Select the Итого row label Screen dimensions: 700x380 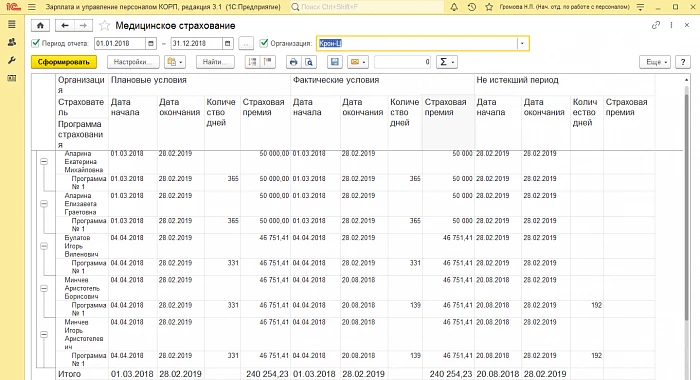(x=70, y=374)
